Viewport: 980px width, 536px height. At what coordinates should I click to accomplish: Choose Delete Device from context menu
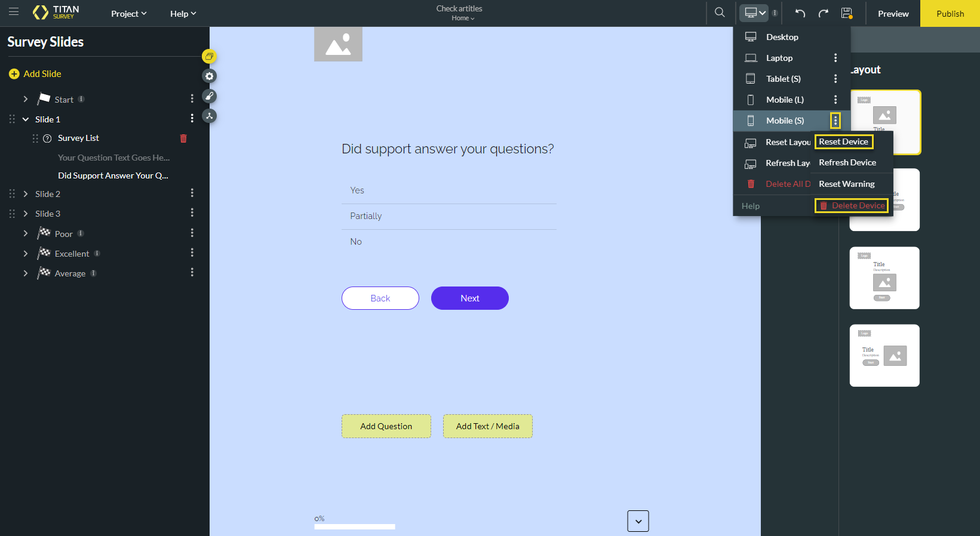[852, 205]
